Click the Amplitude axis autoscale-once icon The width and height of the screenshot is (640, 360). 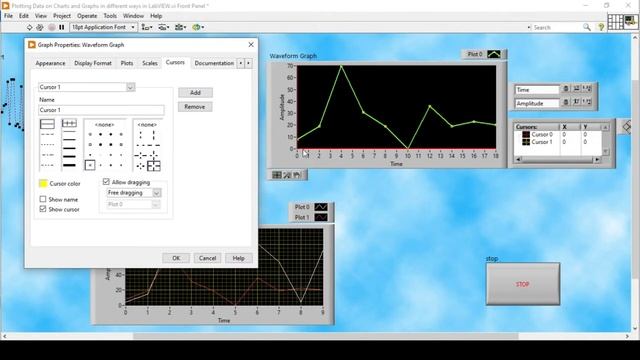(x=576, y=102)
